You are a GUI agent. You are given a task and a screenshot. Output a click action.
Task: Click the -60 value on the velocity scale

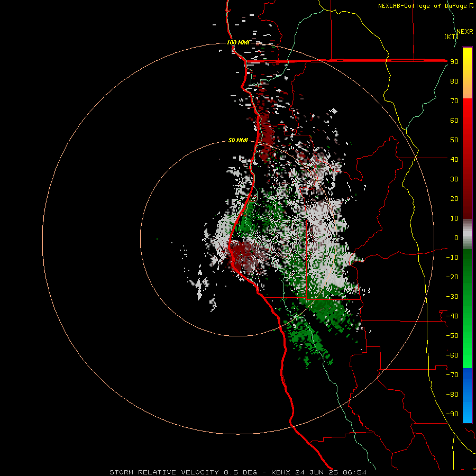(452, 355)
